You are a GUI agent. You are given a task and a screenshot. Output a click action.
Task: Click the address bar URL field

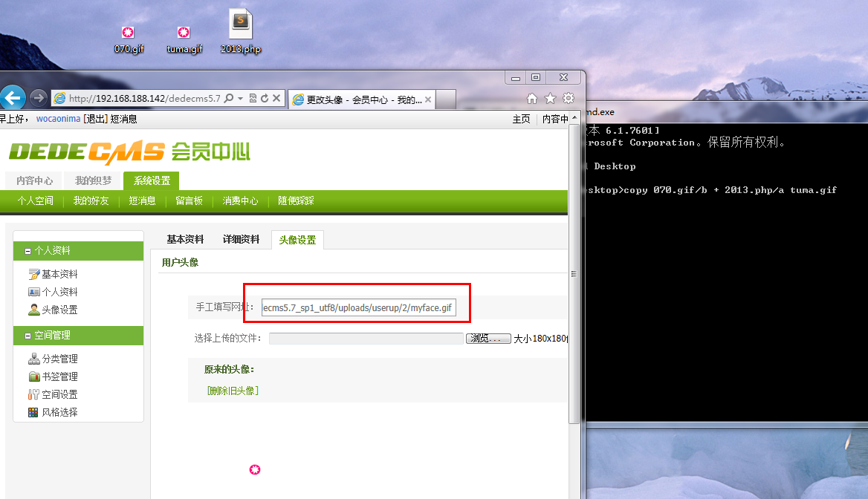144,99
